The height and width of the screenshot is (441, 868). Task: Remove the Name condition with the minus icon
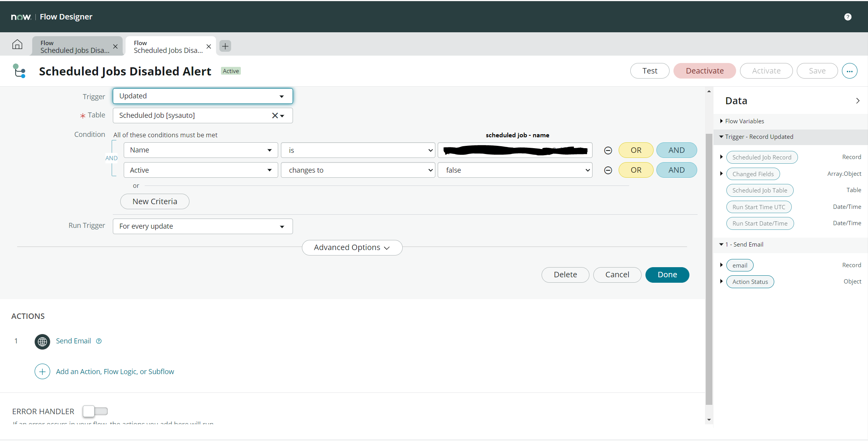pos(608,150)
